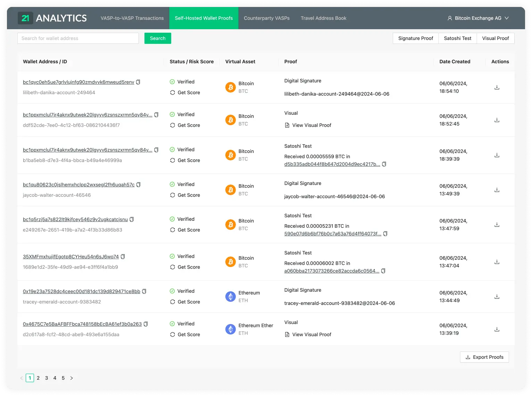Click the Ethereum icon on tracey-emerald row
Viewport: 532px width, 396px height.
(x=230, y=297)
